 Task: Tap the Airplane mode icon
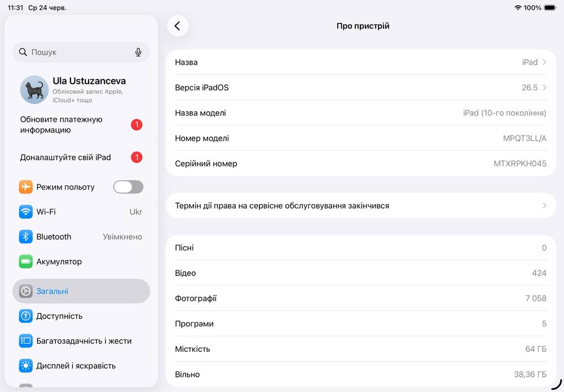(x=25, y=187)
